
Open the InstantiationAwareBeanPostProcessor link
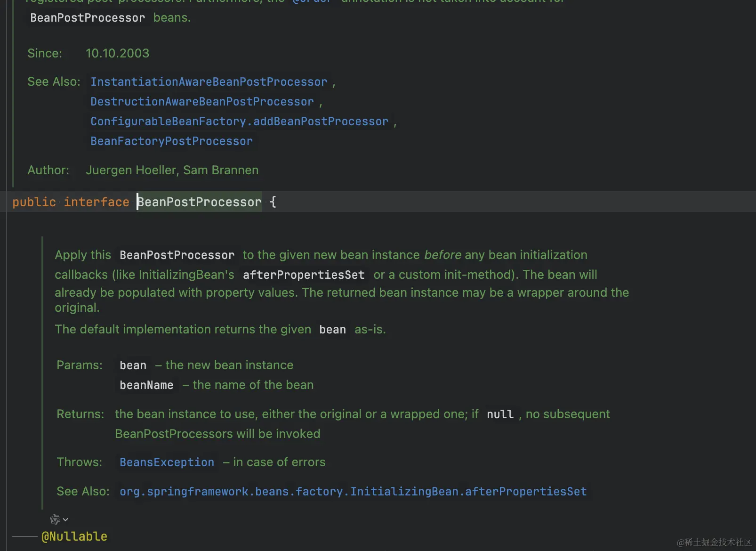[x=209, y=82]
